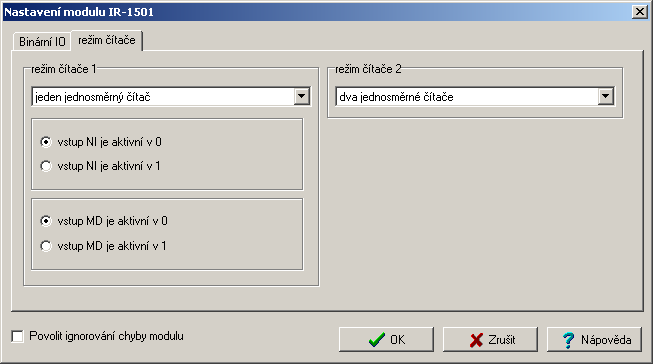This screenshot has width=653, height=364.
Task: Select "vstup MD je aktivní v 0" radio
Action: coord(46,221)
